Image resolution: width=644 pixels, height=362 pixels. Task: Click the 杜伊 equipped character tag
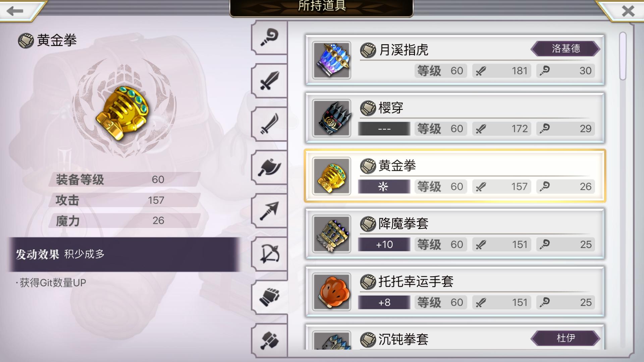pos(566,338)
